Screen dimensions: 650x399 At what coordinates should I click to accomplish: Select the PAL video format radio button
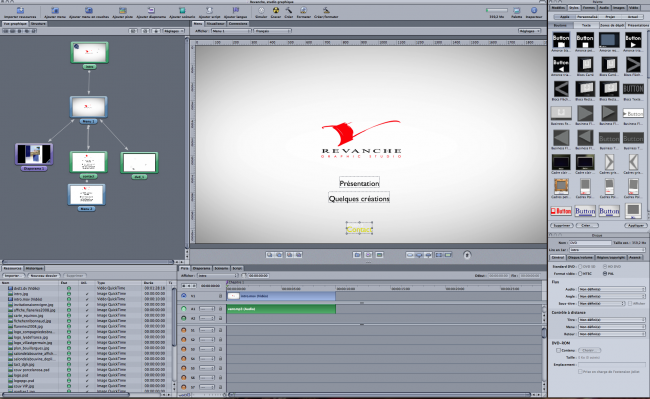click(605, 273)
